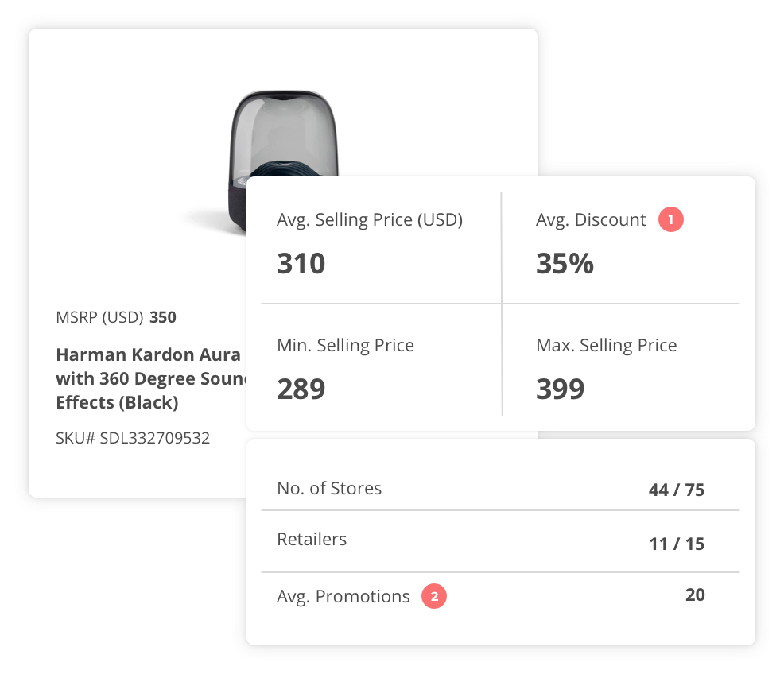Click the MSRP value 350
Viewport: 784px width, 674px height.
[x=163, y=317]
